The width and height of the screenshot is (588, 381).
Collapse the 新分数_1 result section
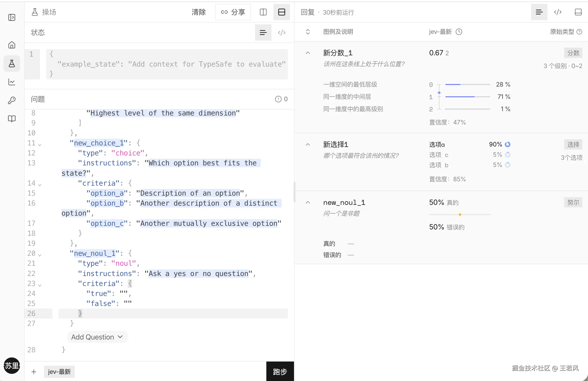click(x=308, y=53)
